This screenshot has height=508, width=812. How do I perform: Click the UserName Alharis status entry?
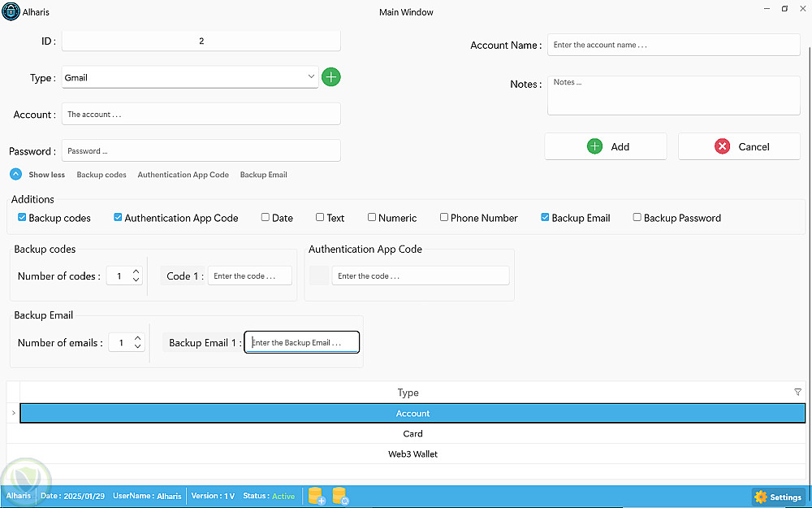point(147,496)
